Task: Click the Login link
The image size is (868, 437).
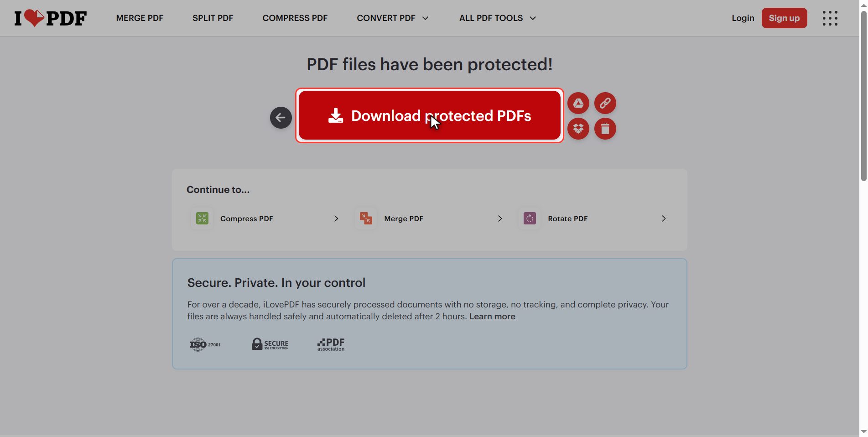Action: click(x=743, y=18)
